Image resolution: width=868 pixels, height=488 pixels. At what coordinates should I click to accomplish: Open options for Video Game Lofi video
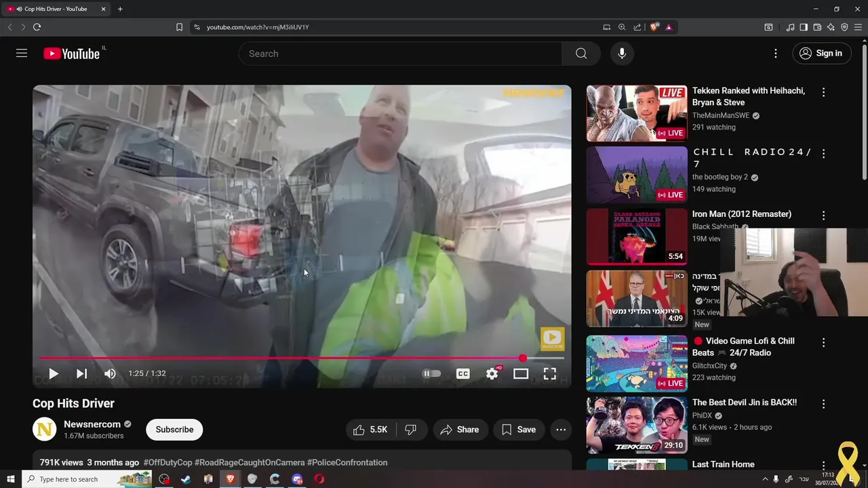click(x=823, y=343)
